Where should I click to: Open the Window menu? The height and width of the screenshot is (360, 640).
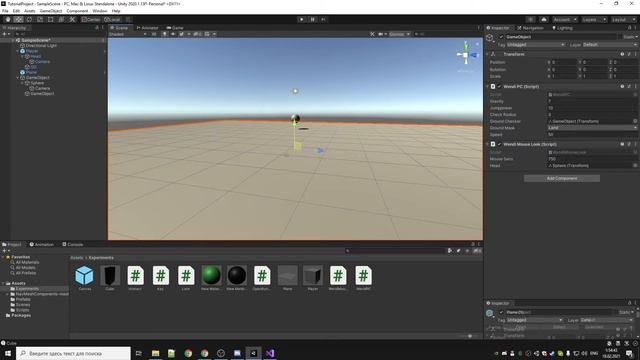[100, 11]
